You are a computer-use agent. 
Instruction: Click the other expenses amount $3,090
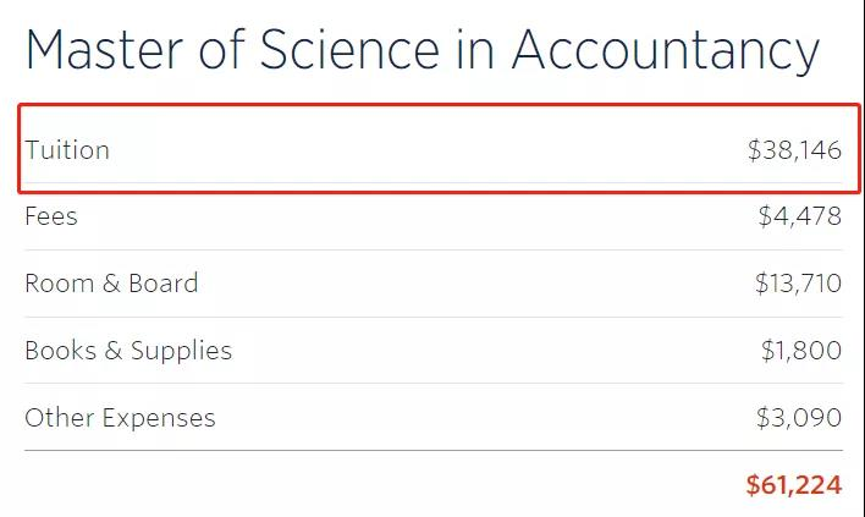point(799,418)
